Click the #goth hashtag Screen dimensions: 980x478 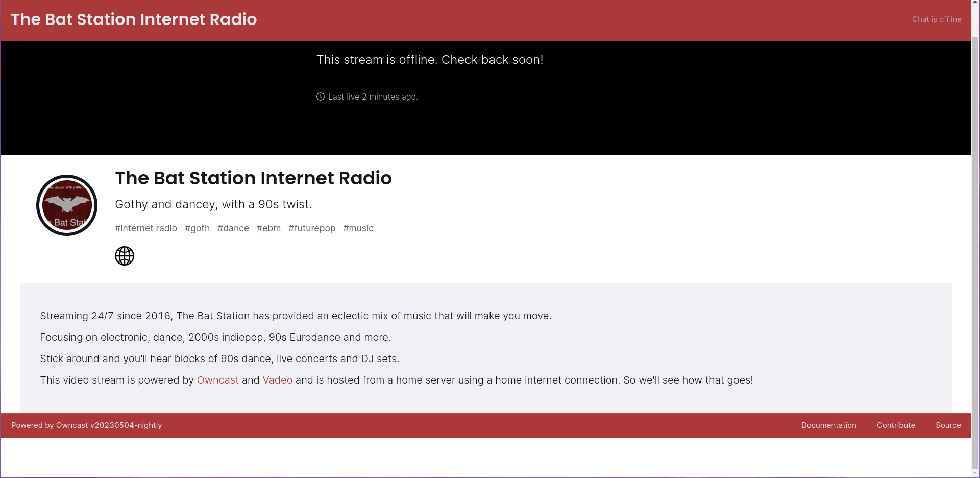[197, 228]
